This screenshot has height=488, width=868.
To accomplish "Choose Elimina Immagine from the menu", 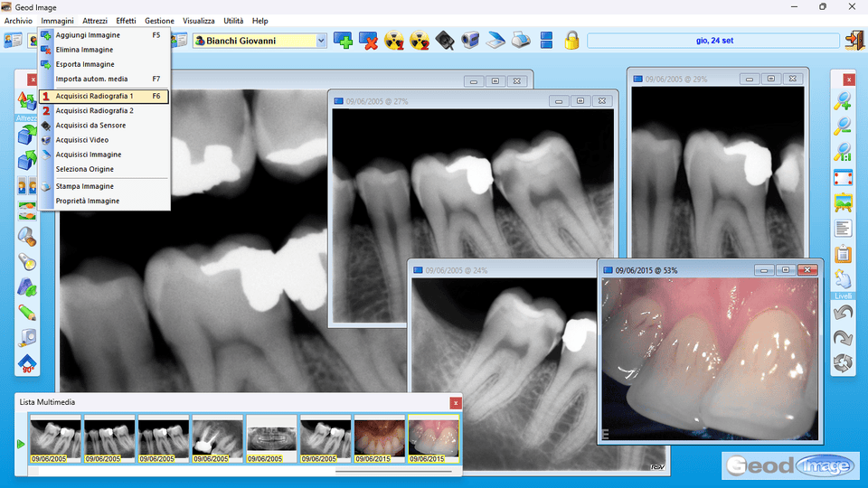I will tap(103, 49).
